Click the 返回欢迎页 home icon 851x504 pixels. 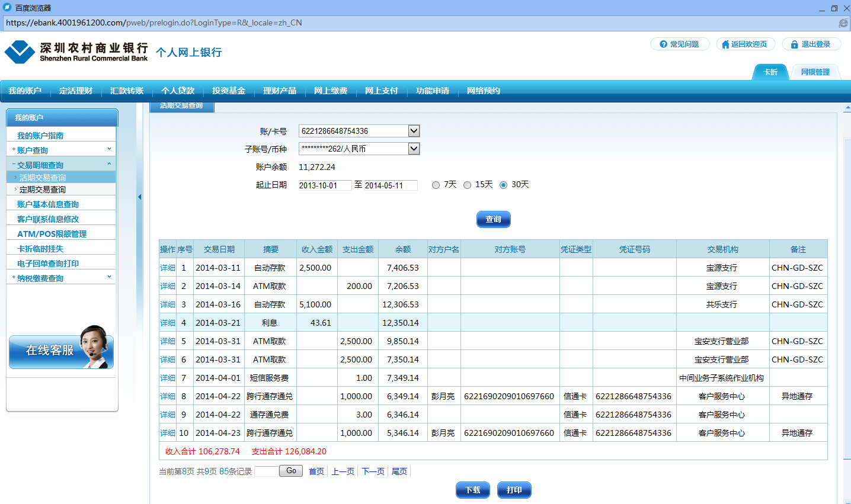(725, 44)
